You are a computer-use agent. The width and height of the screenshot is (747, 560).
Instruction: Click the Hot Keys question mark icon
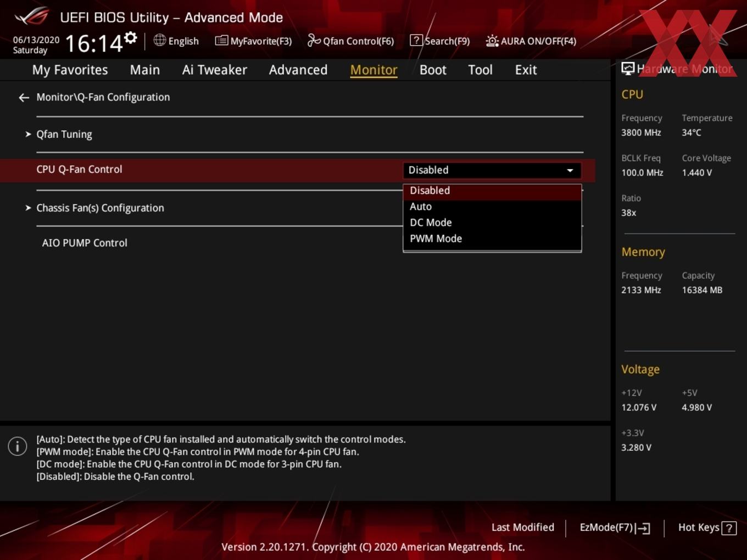pyautogui.click(x=729, y=528)
